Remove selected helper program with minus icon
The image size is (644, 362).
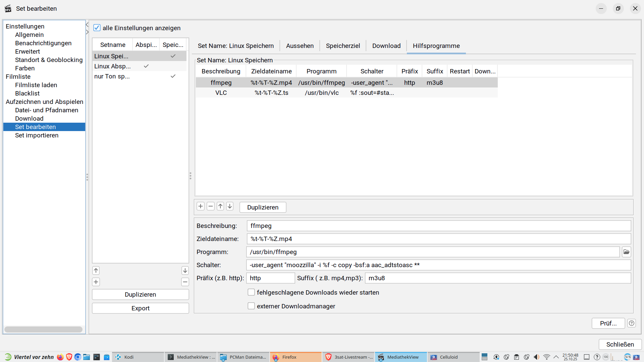coord(211,206)
